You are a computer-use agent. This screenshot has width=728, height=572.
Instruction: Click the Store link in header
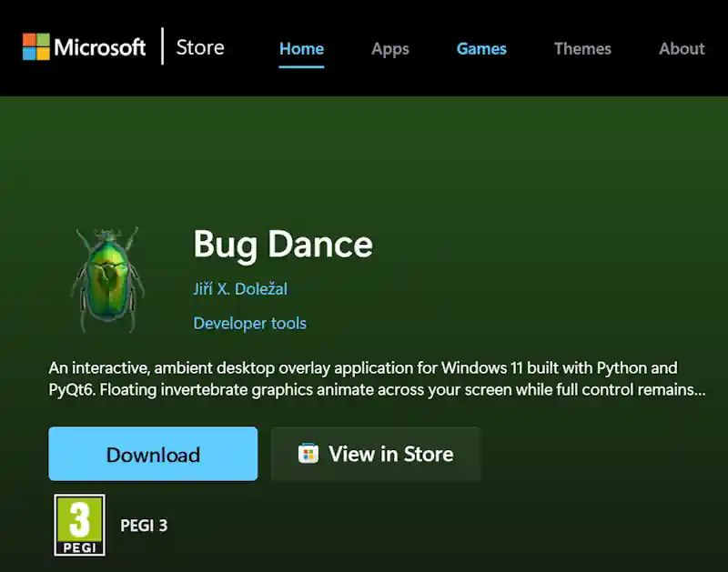pyautogui.click(x=200, y=47)
